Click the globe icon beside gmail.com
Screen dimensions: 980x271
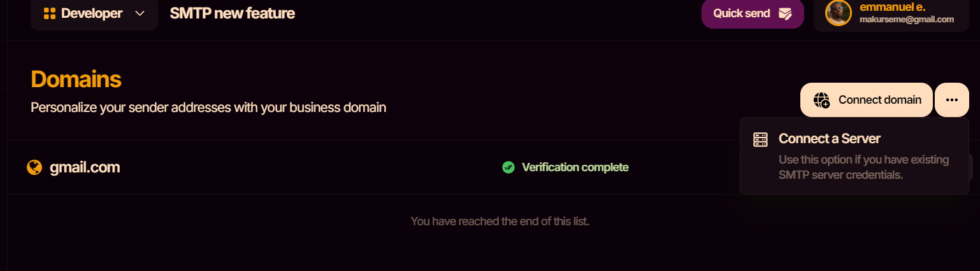(x=34, y=167)
